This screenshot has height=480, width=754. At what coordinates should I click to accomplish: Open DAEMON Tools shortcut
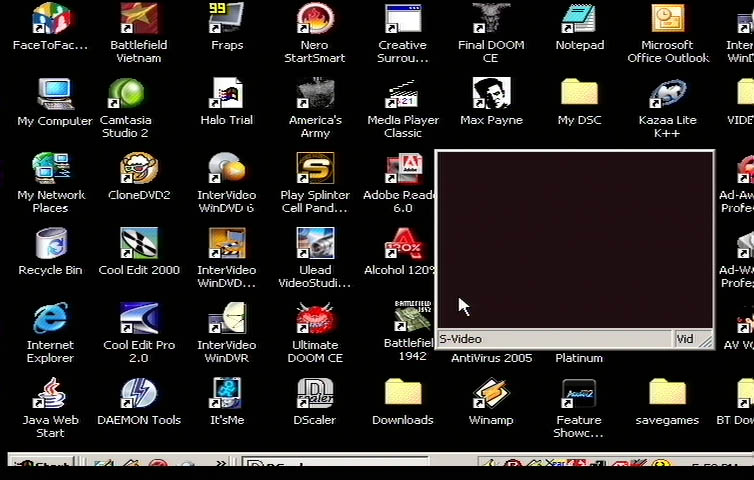click(138, 393)
